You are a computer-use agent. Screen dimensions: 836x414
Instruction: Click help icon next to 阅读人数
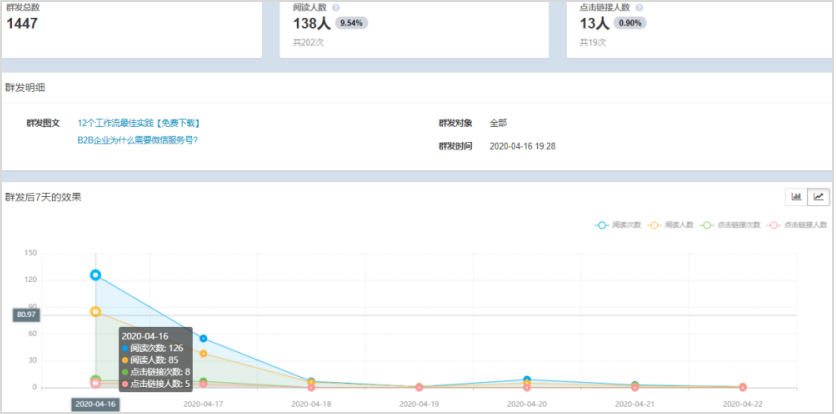click(x=336, y=7)
